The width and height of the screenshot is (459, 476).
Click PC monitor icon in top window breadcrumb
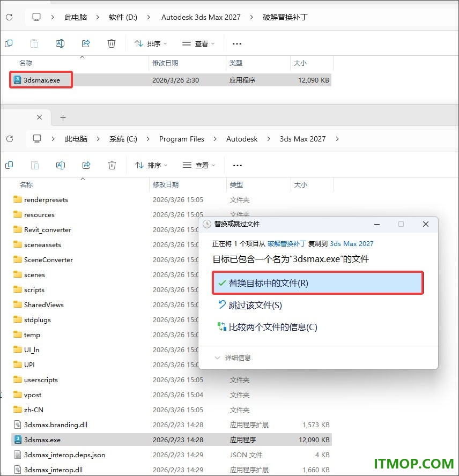36,17
